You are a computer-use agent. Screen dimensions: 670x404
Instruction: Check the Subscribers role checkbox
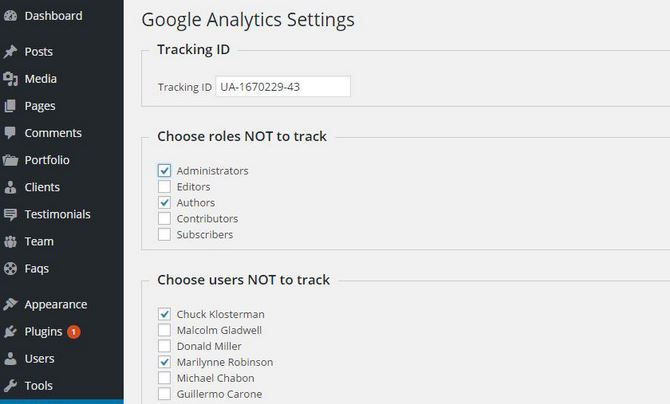pyautogui.click(x=165, y=234)
